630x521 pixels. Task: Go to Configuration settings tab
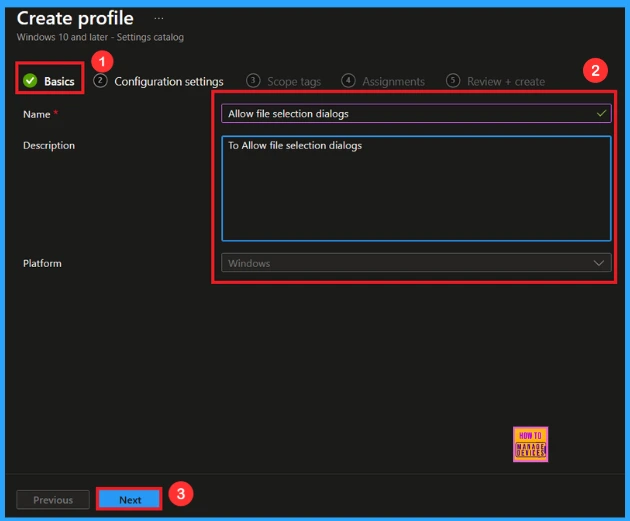(158, 81)
